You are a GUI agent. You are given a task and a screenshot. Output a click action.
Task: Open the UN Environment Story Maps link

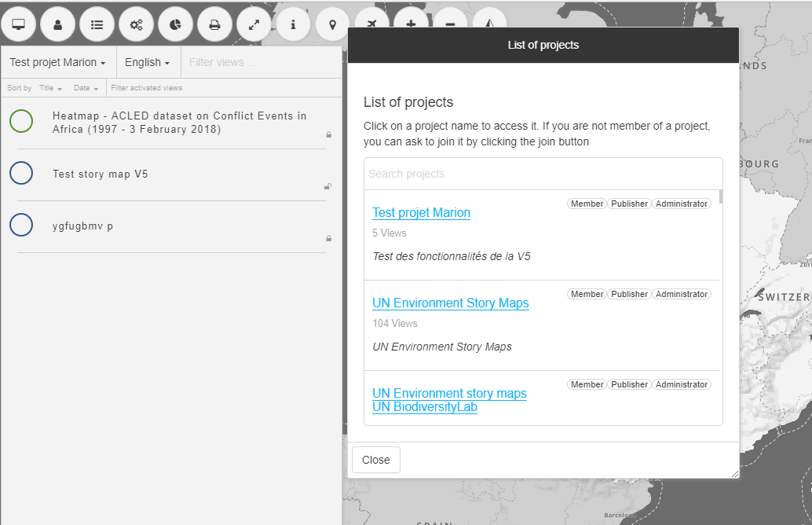tap(451, 303)
